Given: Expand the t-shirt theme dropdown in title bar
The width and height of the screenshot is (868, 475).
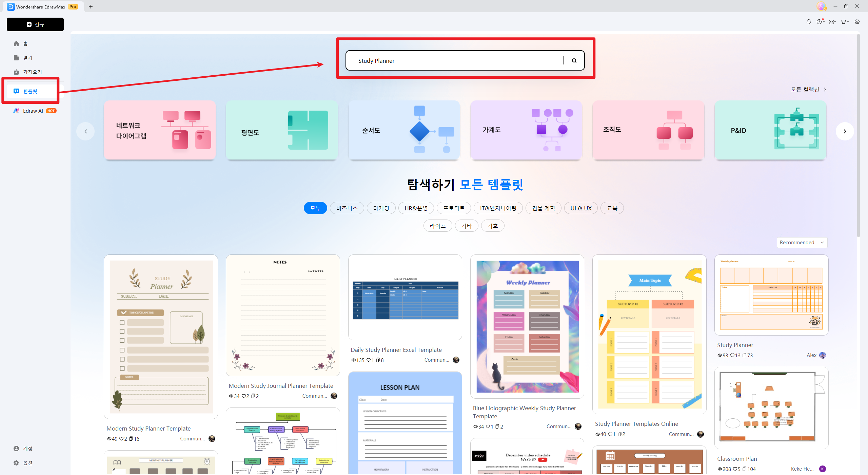Looking at the screenshot, I should [x=844, y=21].
